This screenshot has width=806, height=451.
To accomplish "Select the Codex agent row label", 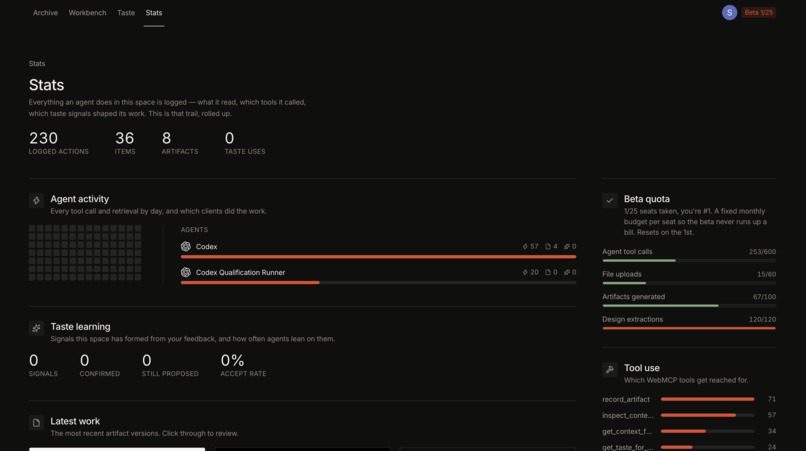I will coord(207,247).
